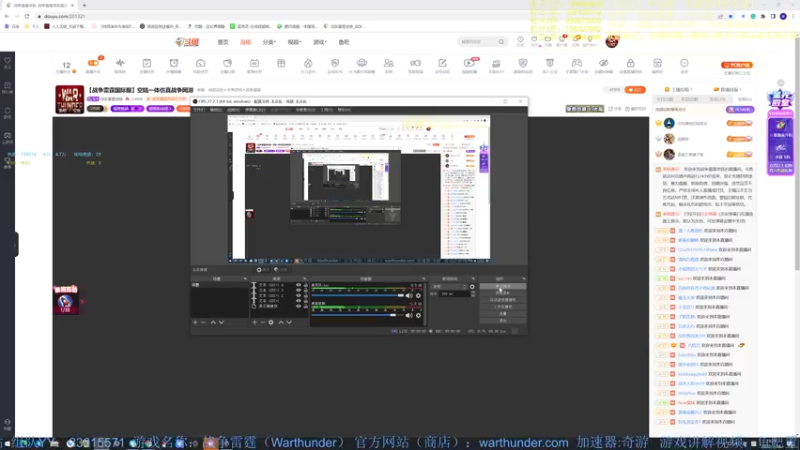Toggle the lock on 文本 (GDI+) 4 source
The height and width of the screenshot is (450, 800).
coord(306,285)
